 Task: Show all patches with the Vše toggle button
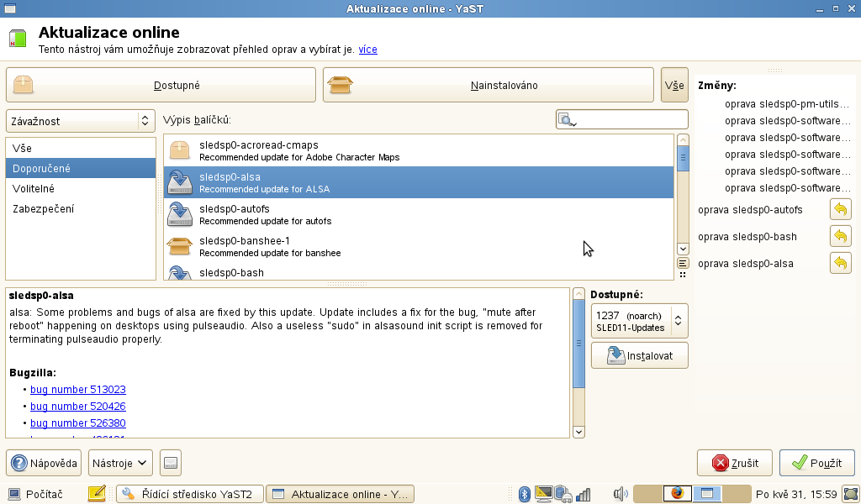point(674,85)
